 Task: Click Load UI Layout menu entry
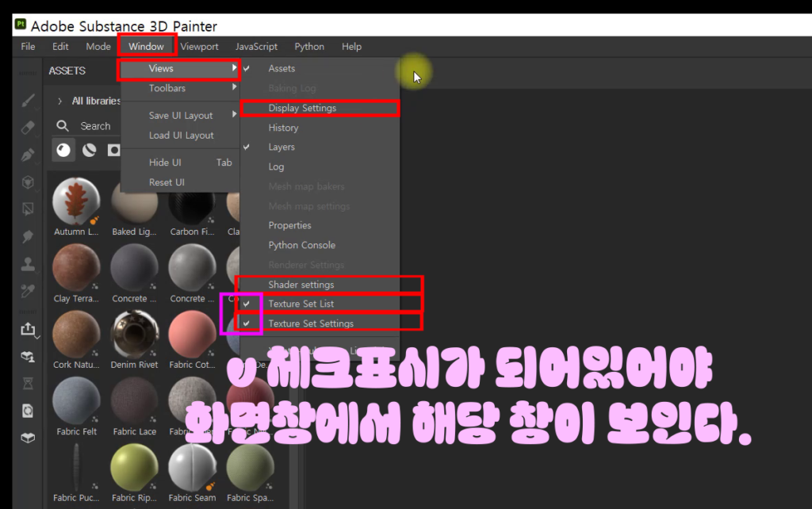180,135
